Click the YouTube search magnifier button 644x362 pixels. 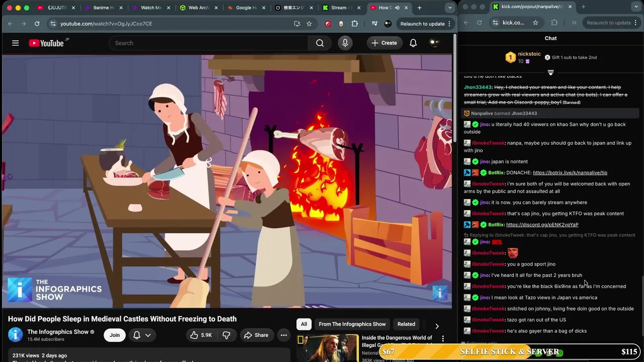click(x=320, y=43)
